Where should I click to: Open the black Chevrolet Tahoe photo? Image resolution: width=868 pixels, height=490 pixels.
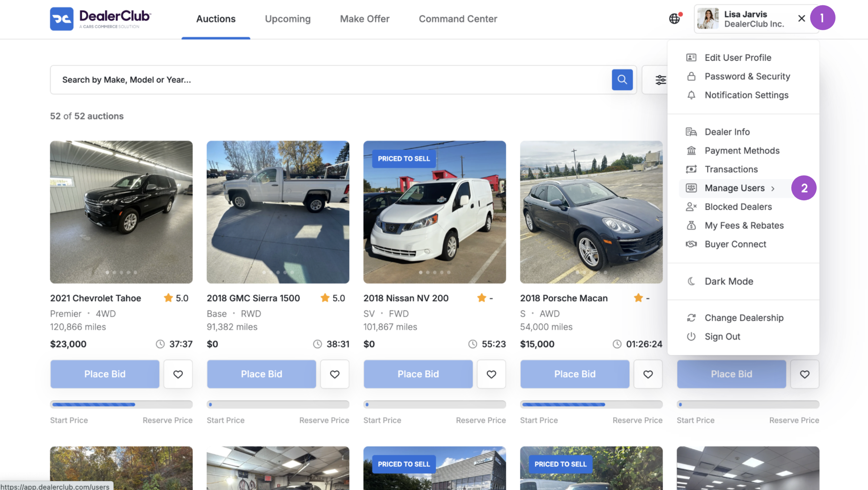(121, 212)
